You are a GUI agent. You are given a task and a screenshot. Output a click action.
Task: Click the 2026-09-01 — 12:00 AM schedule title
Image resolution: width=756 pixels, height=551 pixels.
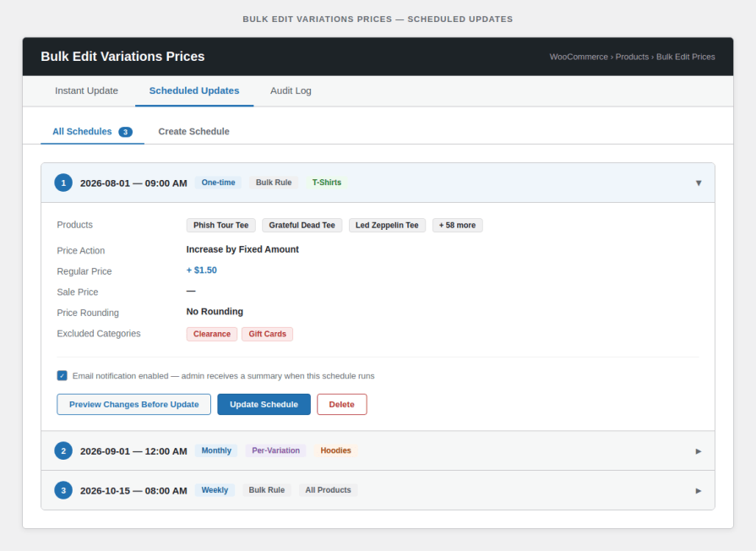tap(133, 451)
